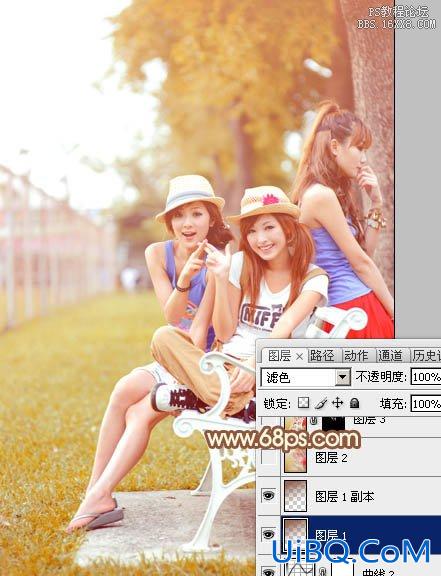This screenshot has width=441, height=576.
Task: Switch to the 历史记录 tab
Action: 426,356
